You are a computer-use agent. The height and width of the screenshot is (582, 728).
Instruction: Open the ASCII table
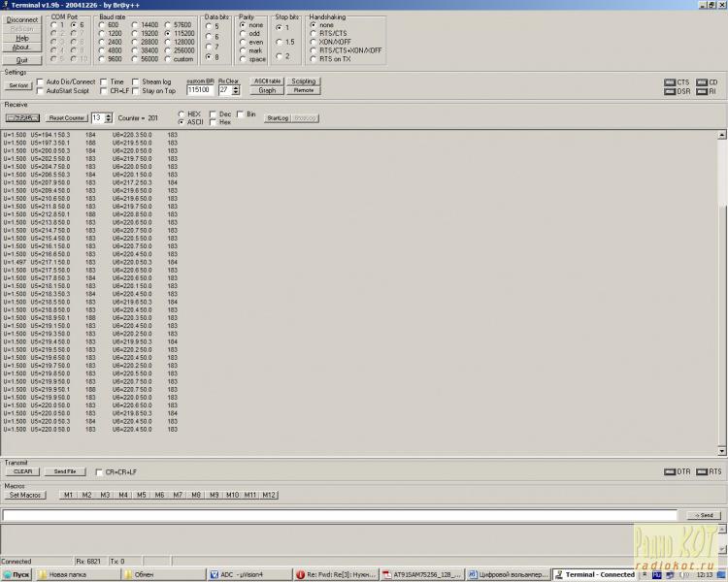point(267,81)
